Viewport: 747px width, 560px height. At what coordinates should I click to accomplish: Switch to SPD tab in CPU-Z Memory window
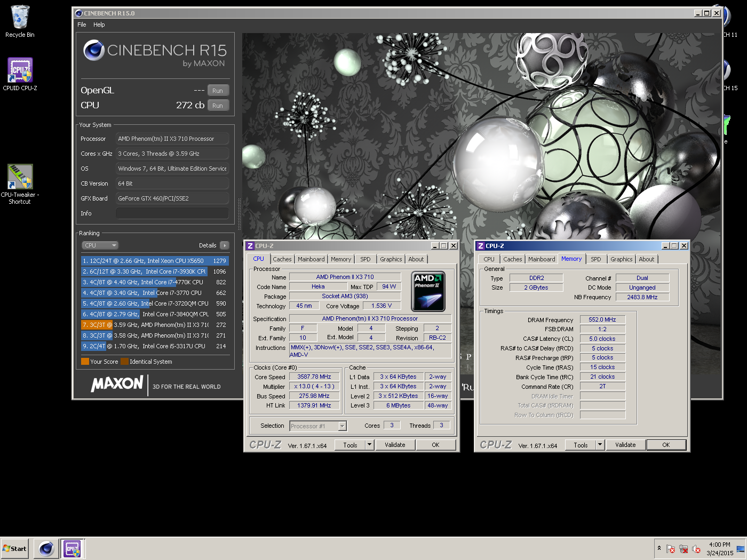[596, 259]
